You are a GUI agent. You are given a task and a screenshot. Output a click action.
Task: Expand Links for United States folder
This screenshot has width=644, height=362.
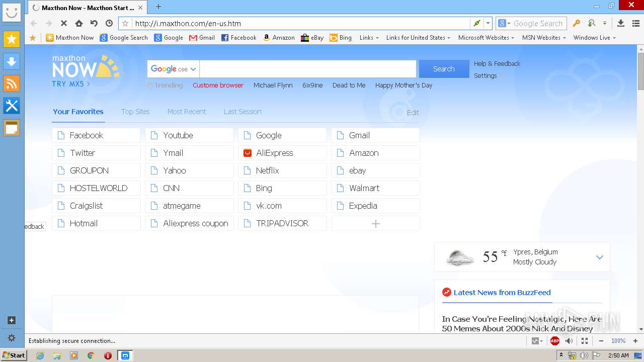pyautogui.click(x=418, y=38)
